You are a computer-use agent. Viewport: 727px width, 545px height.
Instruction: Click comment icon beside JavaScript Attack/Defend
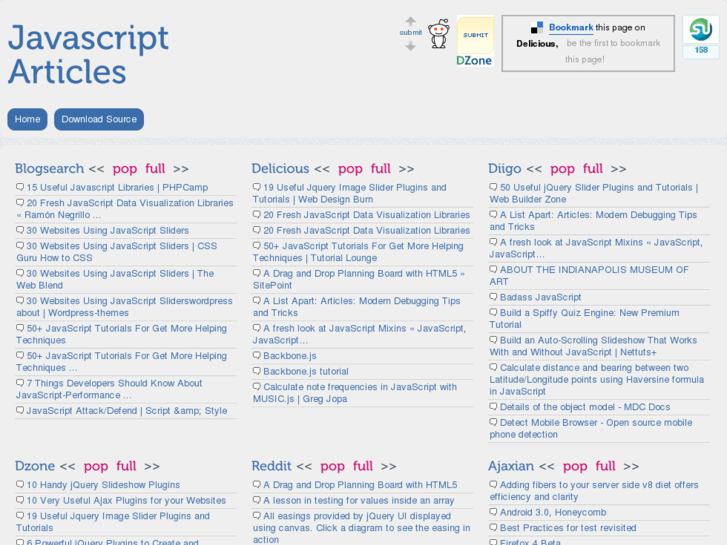tap(20, 410)
